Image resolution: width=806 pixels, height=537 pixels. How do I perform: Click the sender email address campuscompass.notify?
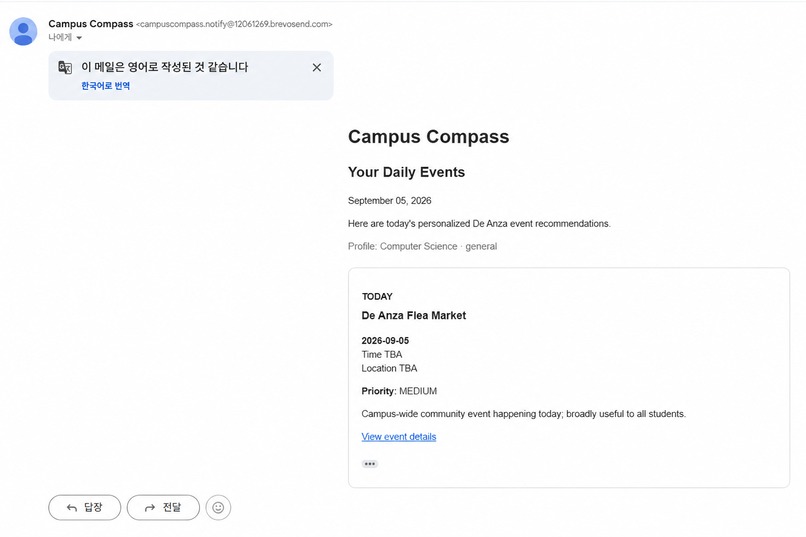[x=234, y=24]
